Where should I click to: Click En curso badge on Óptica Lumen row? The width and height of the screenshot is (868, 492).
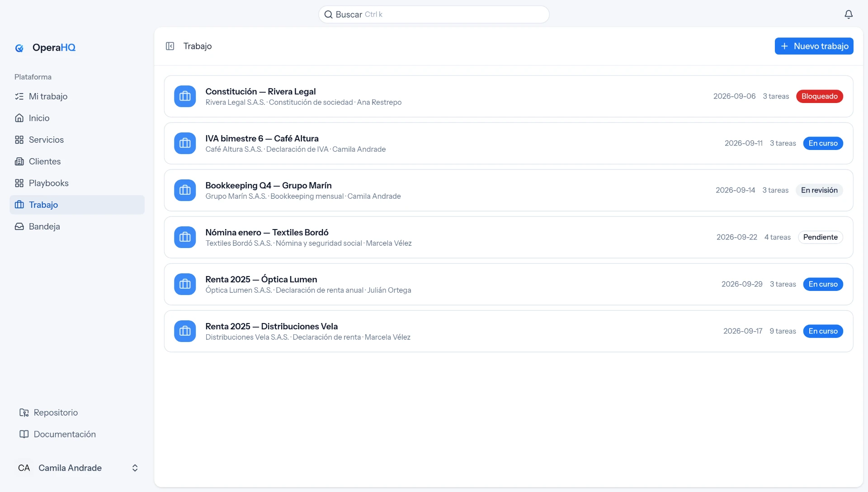click(x=823, y=284)
